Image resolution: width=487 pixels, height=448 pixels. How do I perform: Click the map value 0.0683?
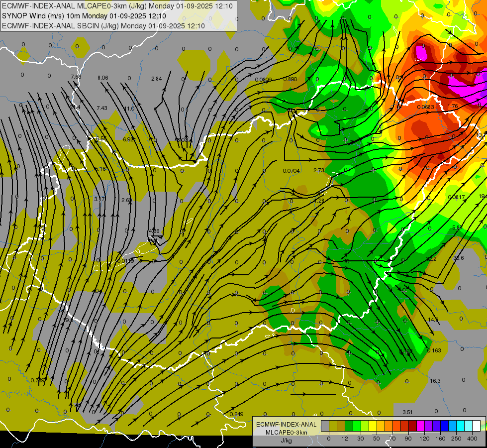coord(425,107)
